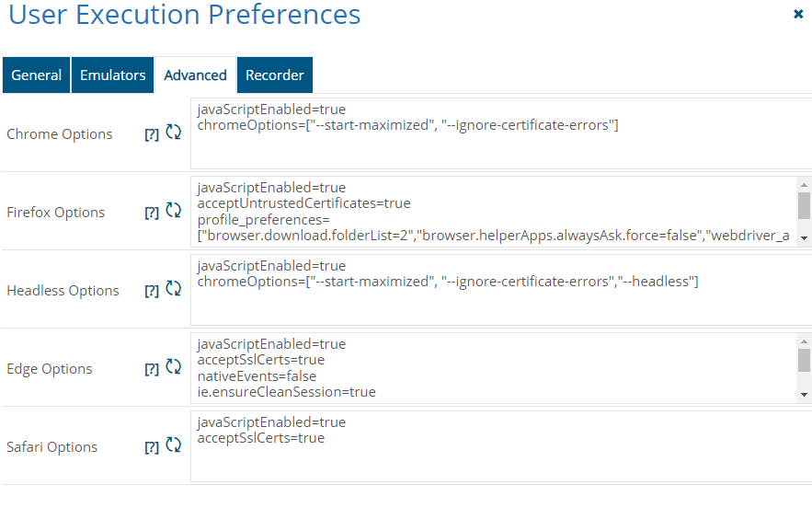Reset Headless Options with the refresh icon
The image size is (812, 508).
173,289
